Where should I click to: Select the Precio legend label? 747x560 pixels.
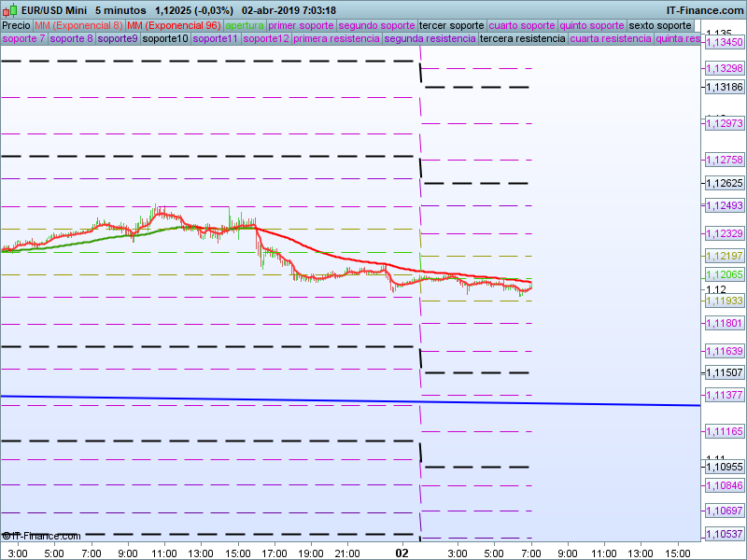16,25
